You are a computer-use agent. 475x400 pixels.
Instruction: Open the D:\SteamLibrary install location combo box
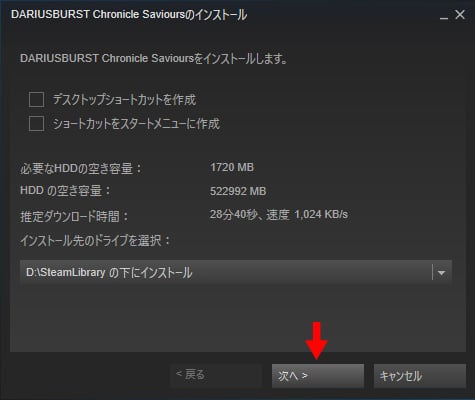[236, 272]
